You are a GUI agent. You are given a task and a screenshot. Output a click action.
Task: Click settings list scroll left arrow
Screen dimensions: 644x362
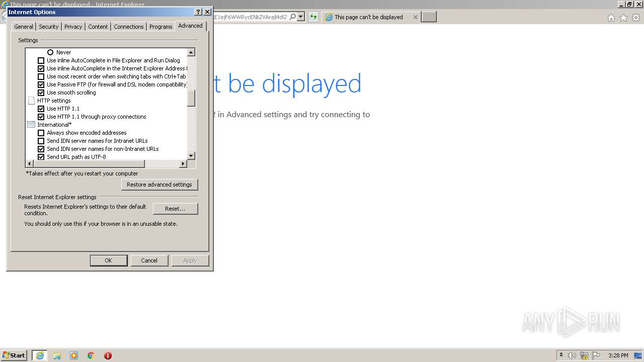click(29, 164)
